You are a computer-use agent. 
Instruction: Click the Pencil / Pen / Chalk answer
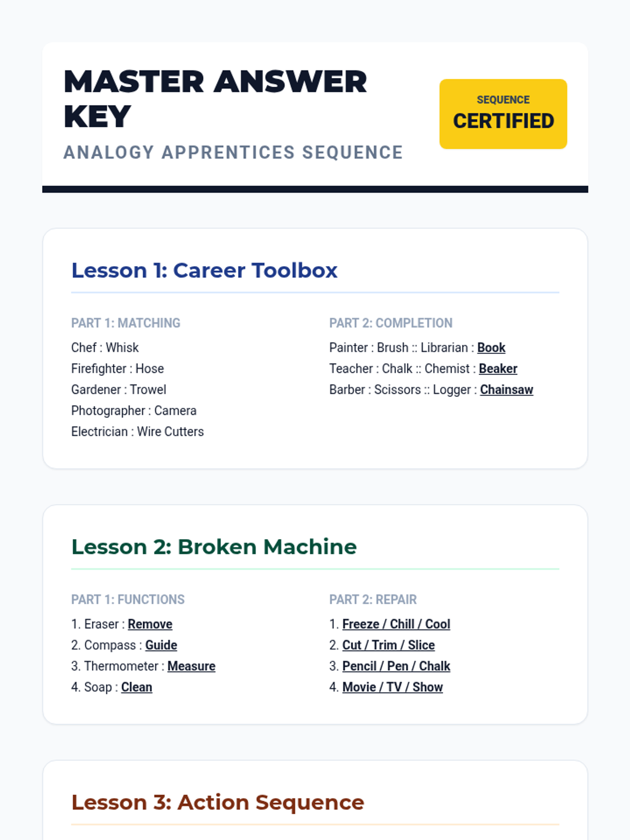(x=396, y=666)
